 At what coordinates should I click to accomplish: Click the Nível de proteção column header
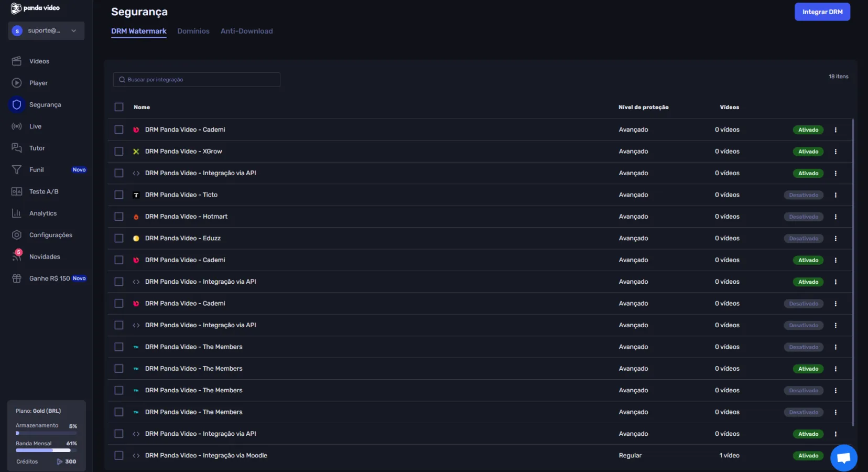click(x=644, y=108)
